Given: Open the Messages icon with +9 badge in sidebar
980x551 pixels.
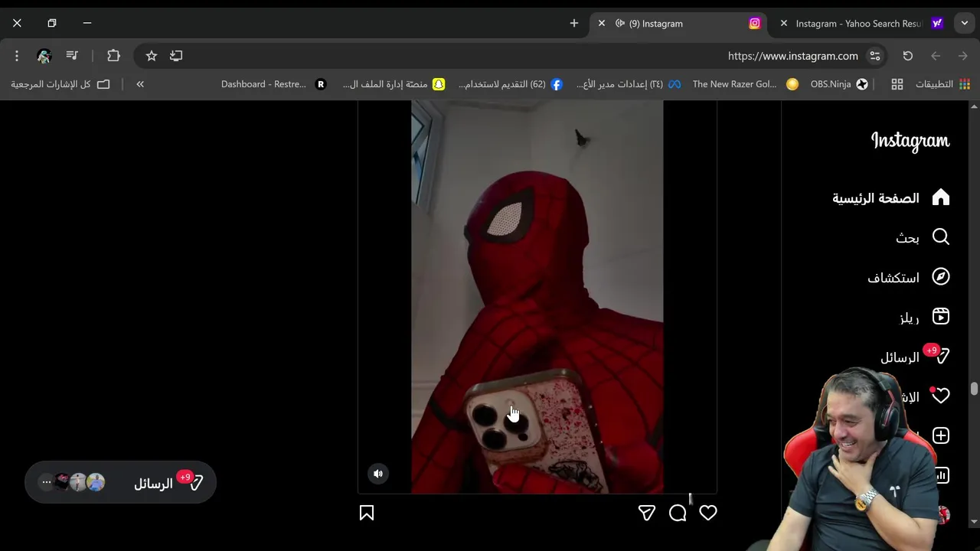Looking at the screenshot, I should [941, 357].
